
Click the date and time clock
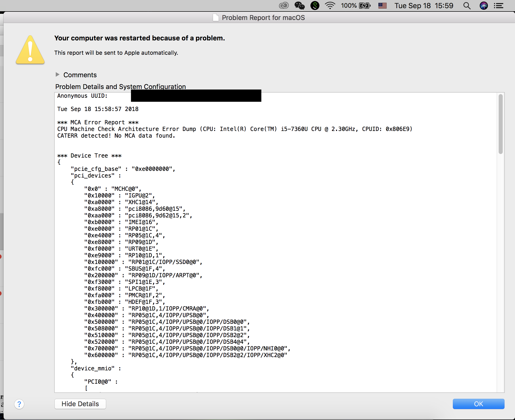424,6
